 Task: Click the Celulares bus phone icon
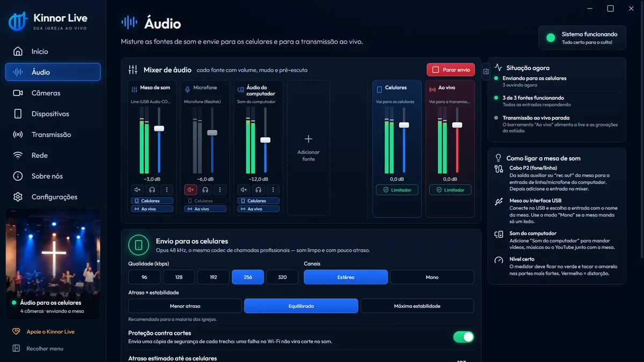point(379,89)
